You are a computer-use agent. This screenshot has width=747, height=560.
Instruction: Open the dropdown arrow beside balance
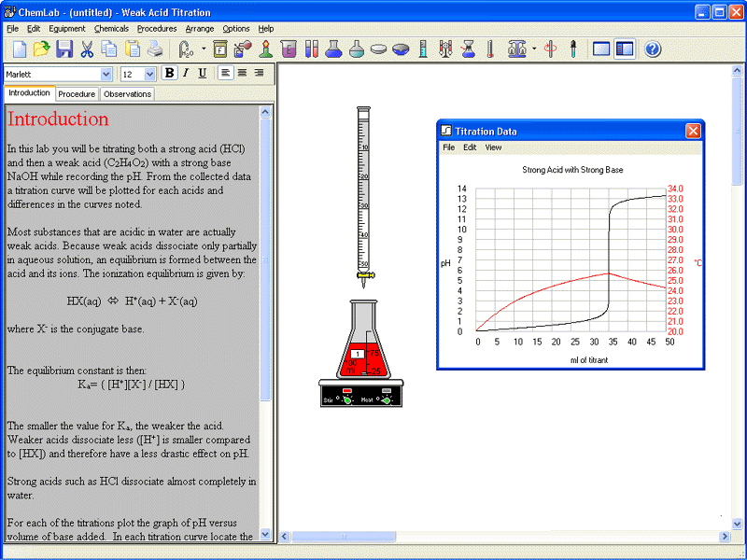pos(534,49)
